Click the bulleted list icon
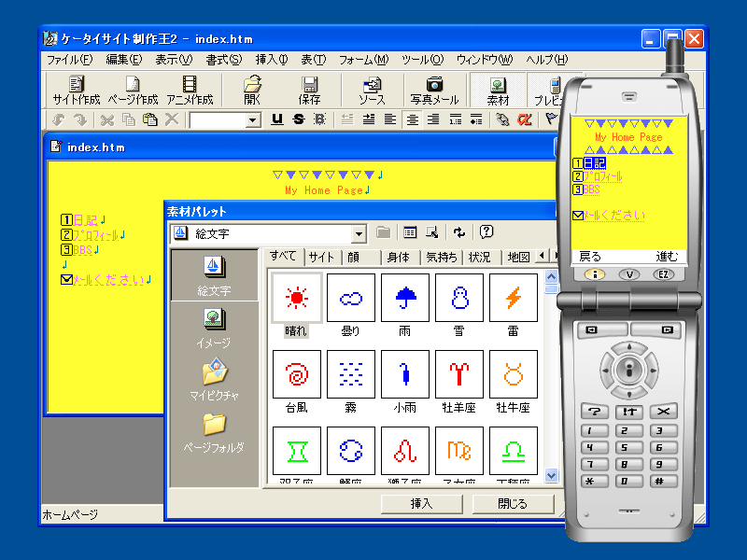The height and width of the screenshot is (560, 747). [x=476, y=119]
